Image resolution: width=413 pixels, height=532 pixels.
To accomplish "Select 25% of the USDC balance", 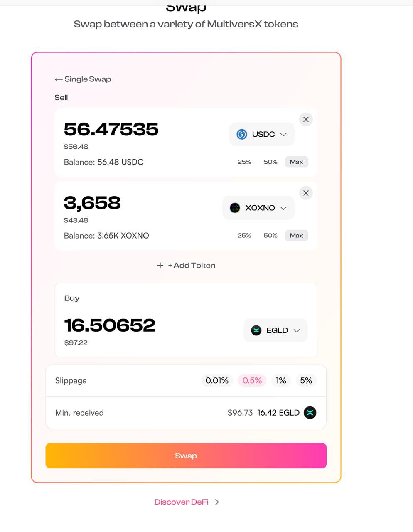I will tap(244, 162).
